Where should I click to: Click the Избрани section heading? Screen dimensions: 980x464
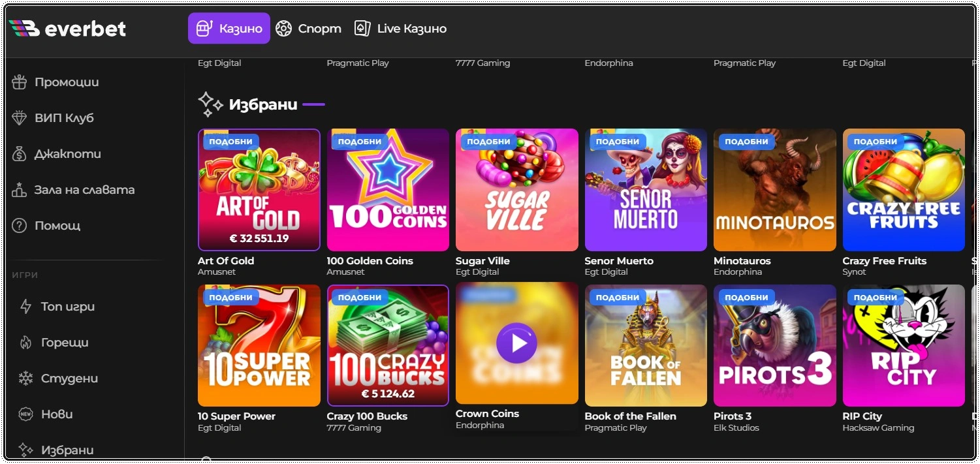[263, 104]
